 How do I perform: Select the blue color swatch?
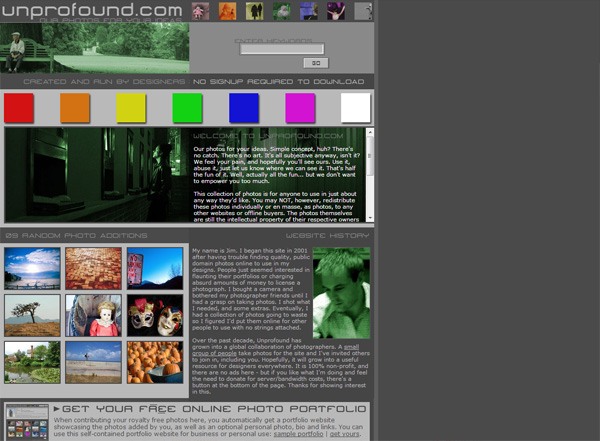(x=244, y=108)
